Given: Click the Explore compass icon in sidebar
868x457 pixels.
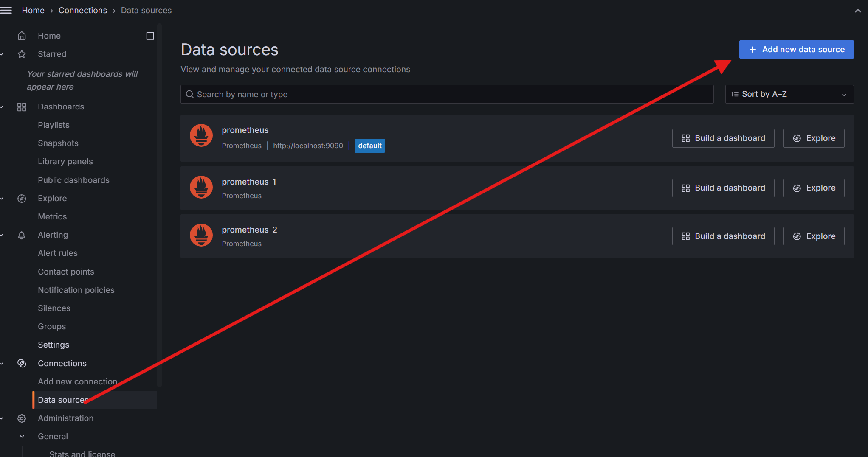Looking at the screenshot, I should [x=22, y=198].
